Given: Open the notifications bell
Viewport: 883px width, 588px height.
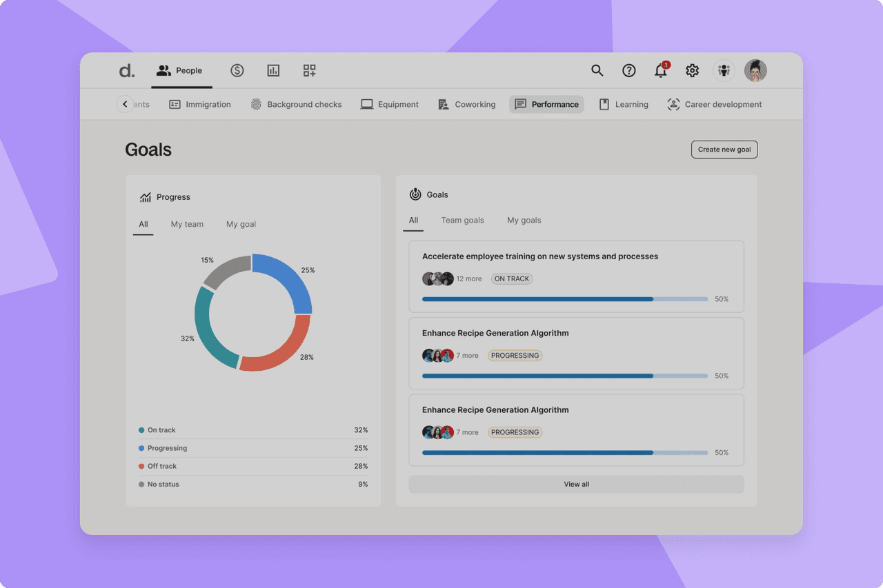Looking at the screenshot, I should (x=661, y=70).
